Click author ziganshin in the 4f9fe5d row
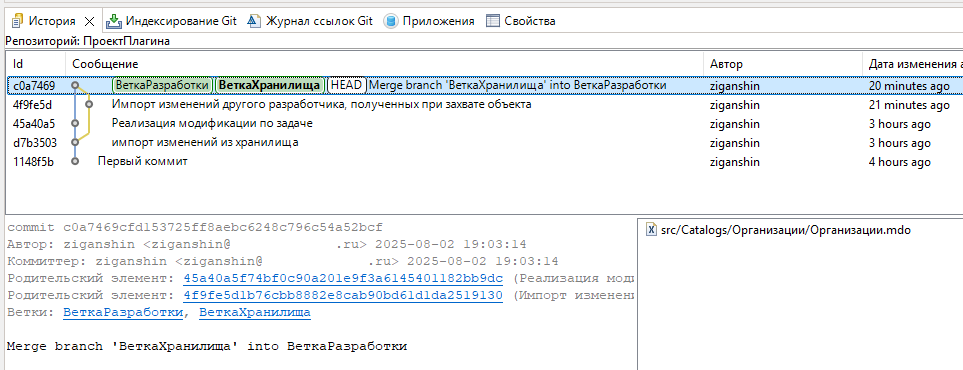Image resolution: width=963 pixels, height=370 pixels. pos(735,105)
